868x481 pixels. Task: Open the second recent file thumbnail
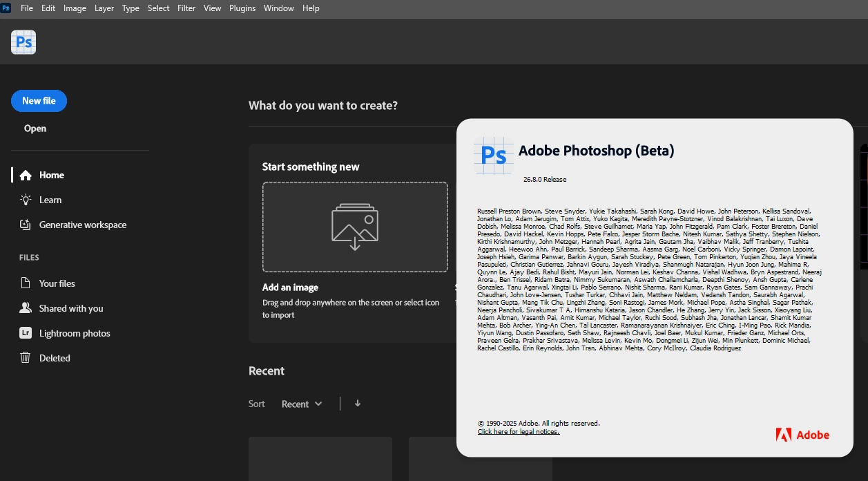[481, 459]
